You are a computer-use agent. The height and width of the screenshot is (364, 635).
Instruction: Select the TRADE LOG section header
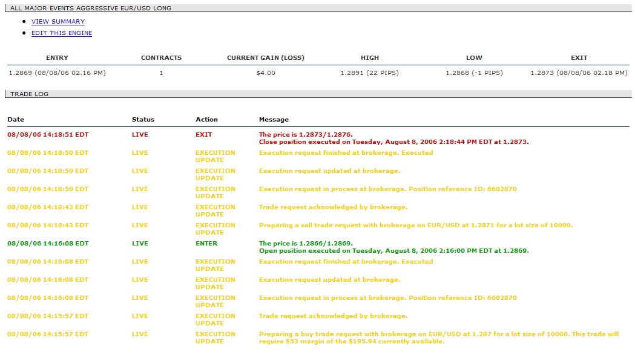[29, 94]
